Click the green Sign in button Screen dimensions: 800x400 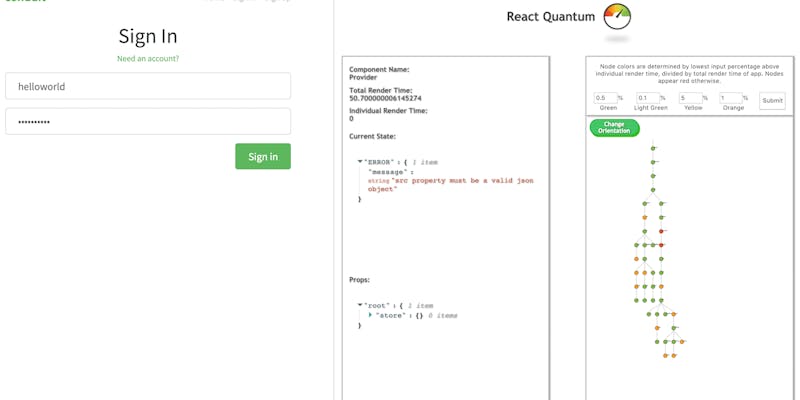(263, 156)
